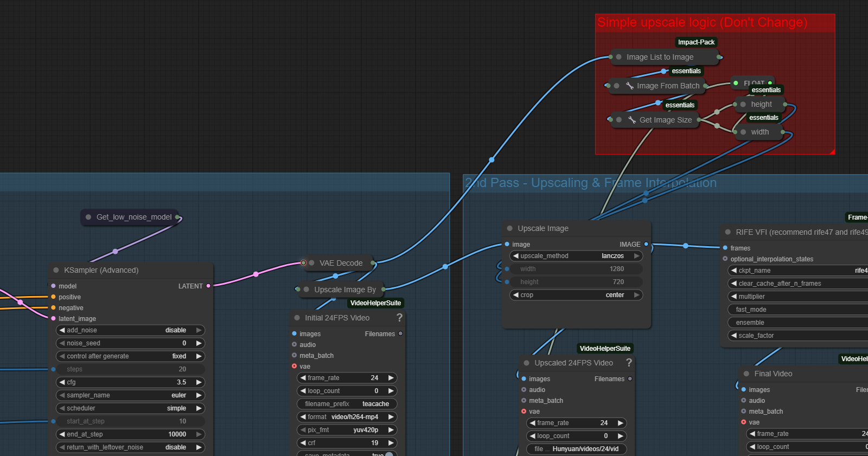Click the red group's resize corner triangle

832,151
